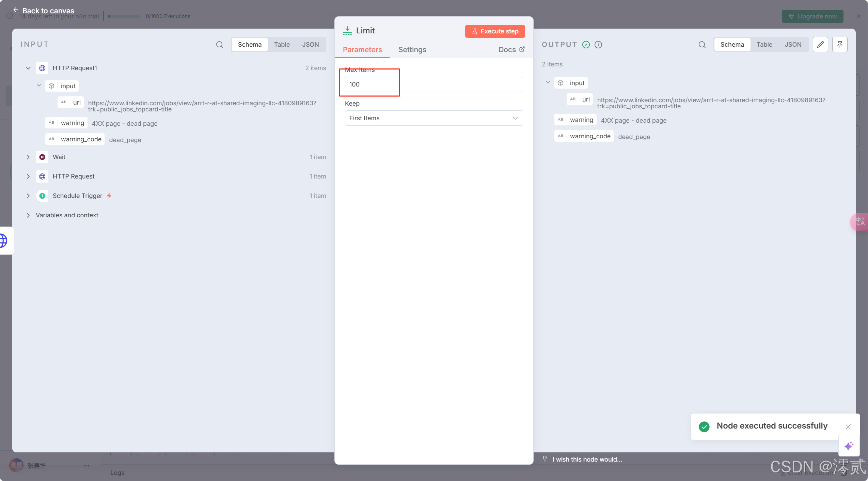
Task: Click the Max Items input field
Action: 433,84
